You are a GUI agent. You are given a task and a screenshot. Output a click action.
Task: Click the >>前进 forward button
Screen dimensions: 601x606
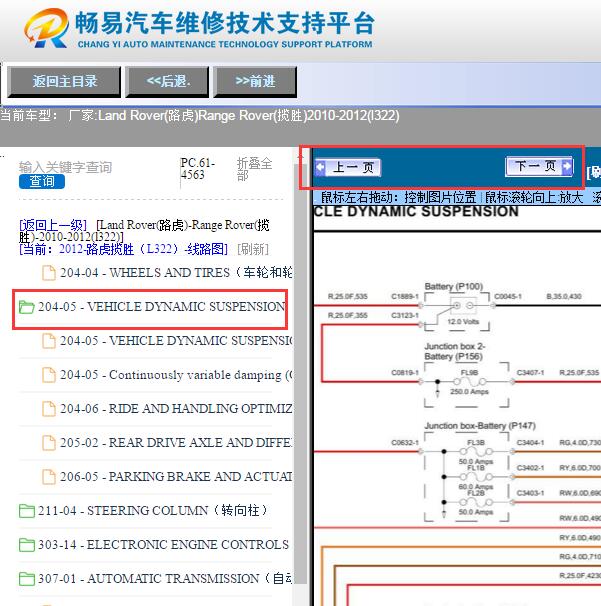pos(255,82)
